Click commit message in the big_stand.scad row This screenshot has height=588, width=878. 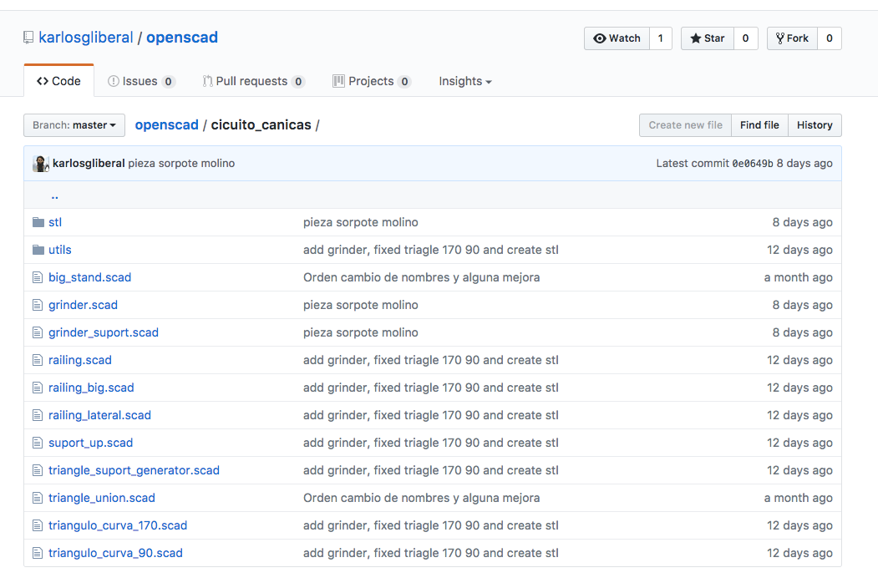tap(422, 277)
